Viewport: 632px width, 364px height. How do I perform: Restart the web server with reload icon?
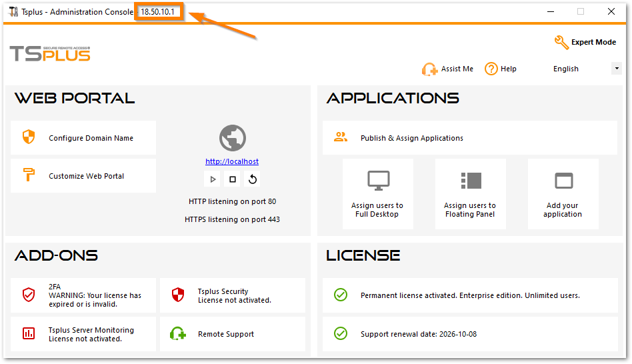coord(252,179)
